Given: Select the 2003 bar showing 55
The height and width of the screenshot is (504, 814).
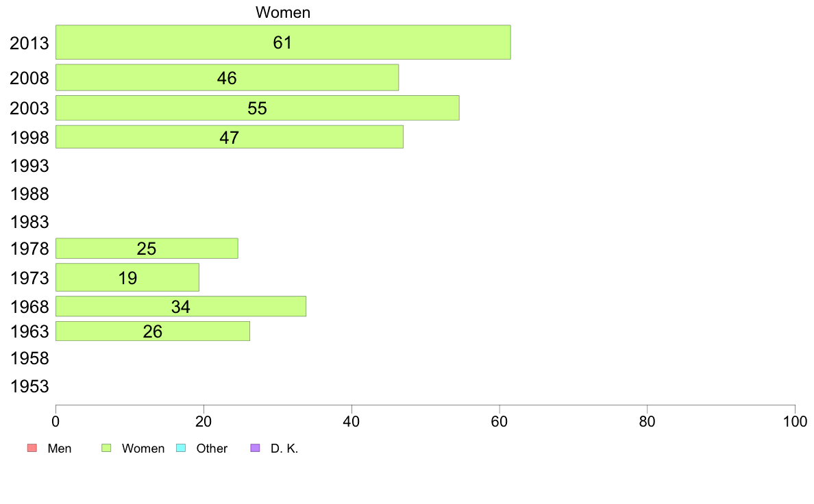Looking at the screenshot, I should click(x=258, y=108).
